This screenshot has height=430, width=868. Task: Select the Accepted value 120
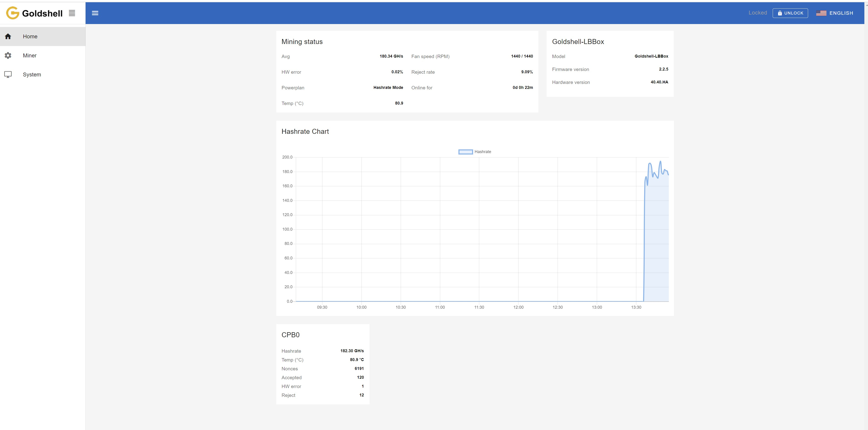tap(360, 377)
